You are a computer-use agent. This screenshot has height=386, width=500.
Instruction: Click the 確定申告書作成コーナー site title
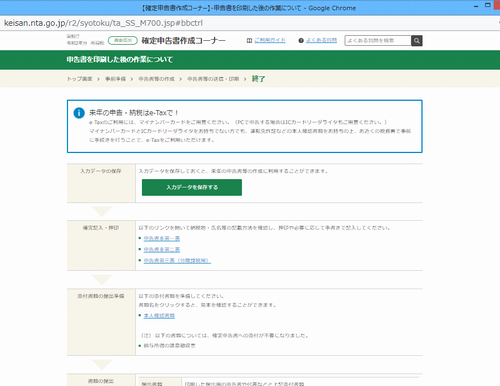pos(184,41)
